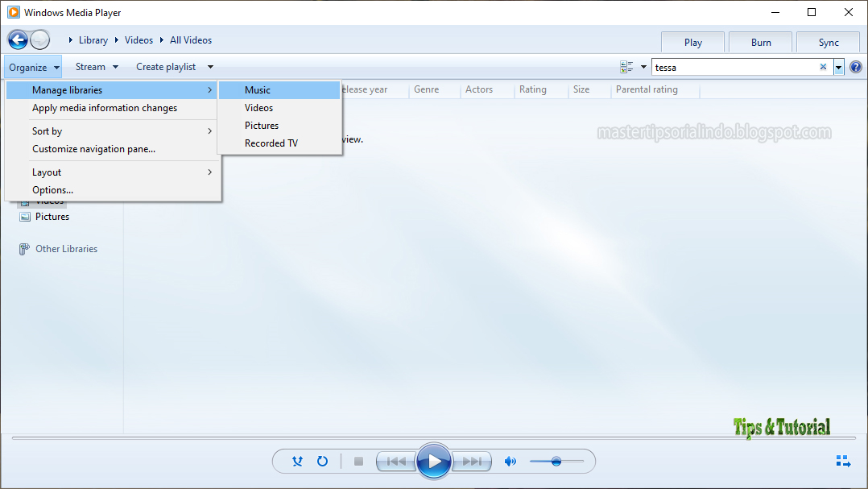Toggle shuffle in playback controls

point(297,461)
